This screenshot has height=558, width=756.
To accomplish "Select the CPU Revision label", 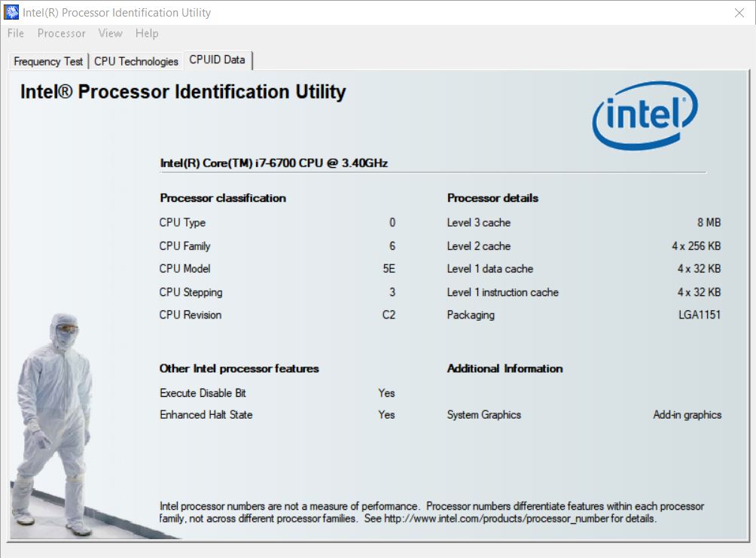I will (x=191, y=315).
